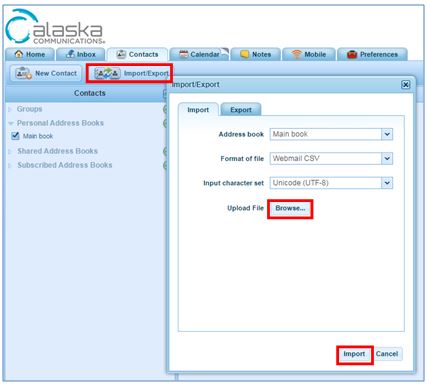The width and height of the screenshot is (427, 384).
Task: Click the Home tab house icon
Action: pyautogui.click(x=19, y=54)
